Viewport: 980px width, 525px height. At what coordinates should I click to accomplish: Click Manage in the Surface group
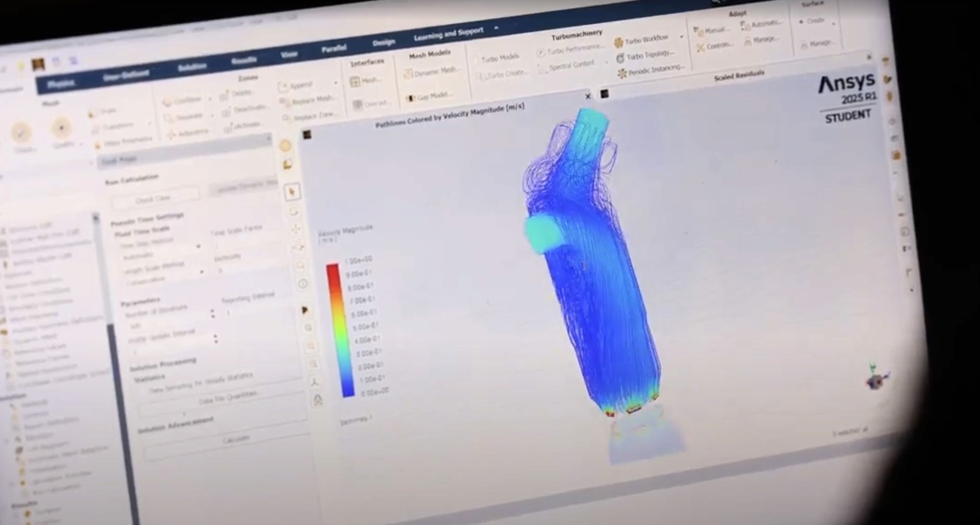tap(817, 43)
